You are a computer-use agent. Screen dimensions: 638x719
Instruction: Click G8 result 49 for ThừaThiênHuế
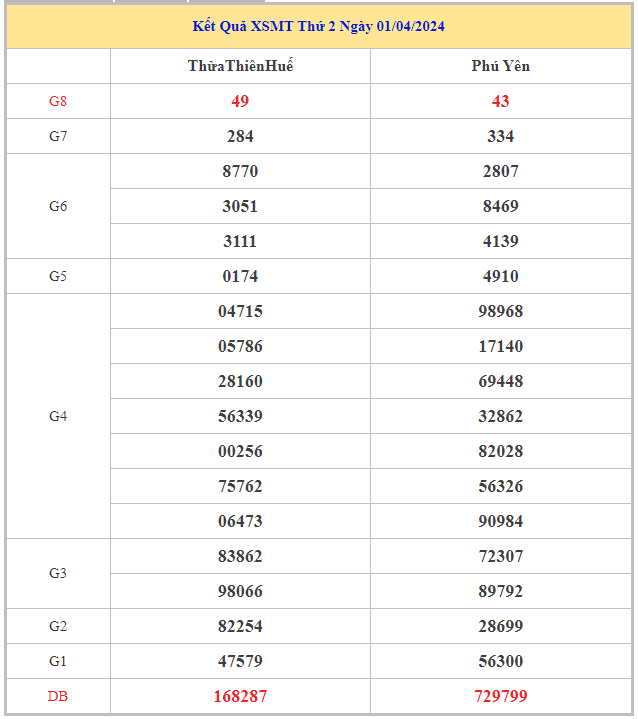(240, 101)
